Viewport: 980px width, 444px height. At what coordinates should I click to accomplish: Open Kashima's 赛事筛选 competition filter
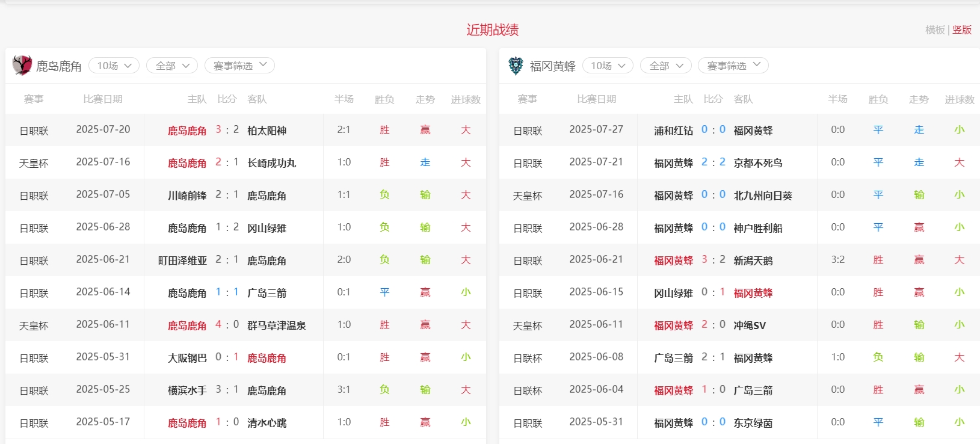[239, 66]
